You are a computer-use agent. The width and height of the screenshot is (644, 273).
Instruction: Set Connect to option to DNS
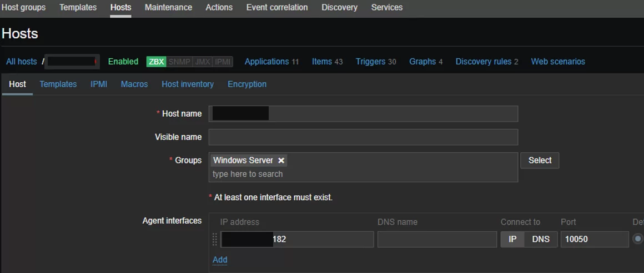coord(541,239)
